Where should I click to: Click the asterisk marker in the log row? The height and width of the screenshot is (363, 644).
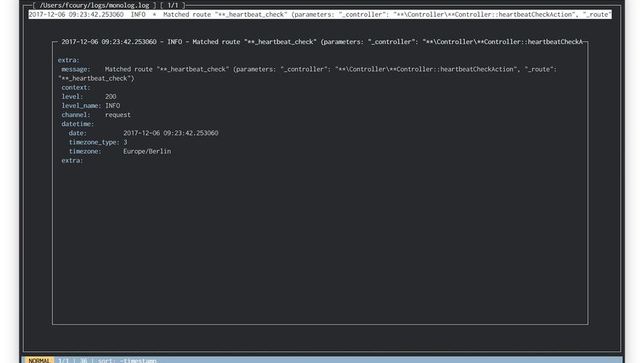tap(154, 15)
